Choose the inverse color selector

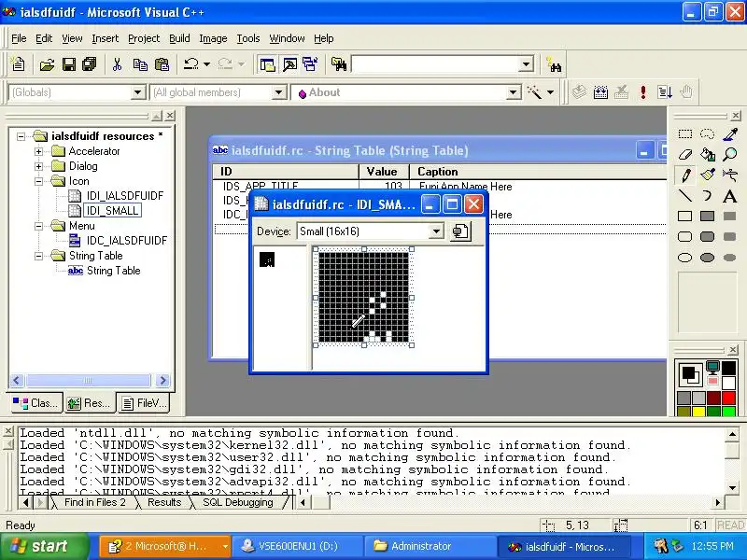point(712,380)
